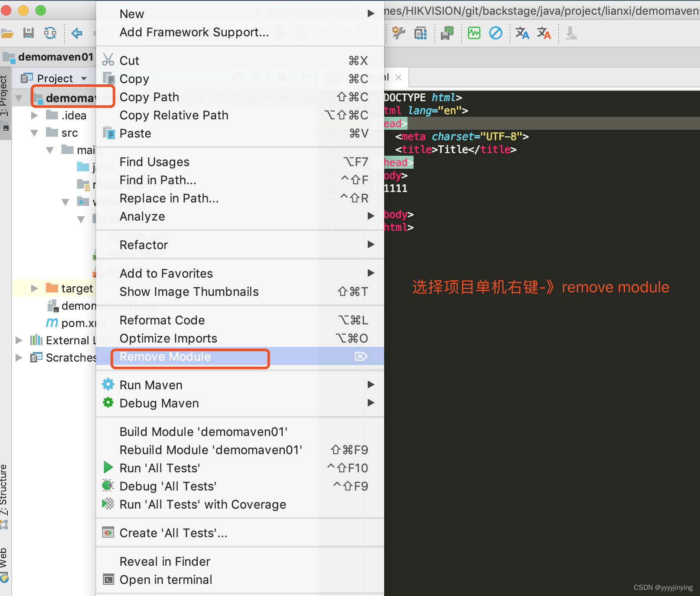Image resolution: width=700 pixels, height=596 pixels.
Task: Collapse the src folder
Action: (x=35, y=133)
